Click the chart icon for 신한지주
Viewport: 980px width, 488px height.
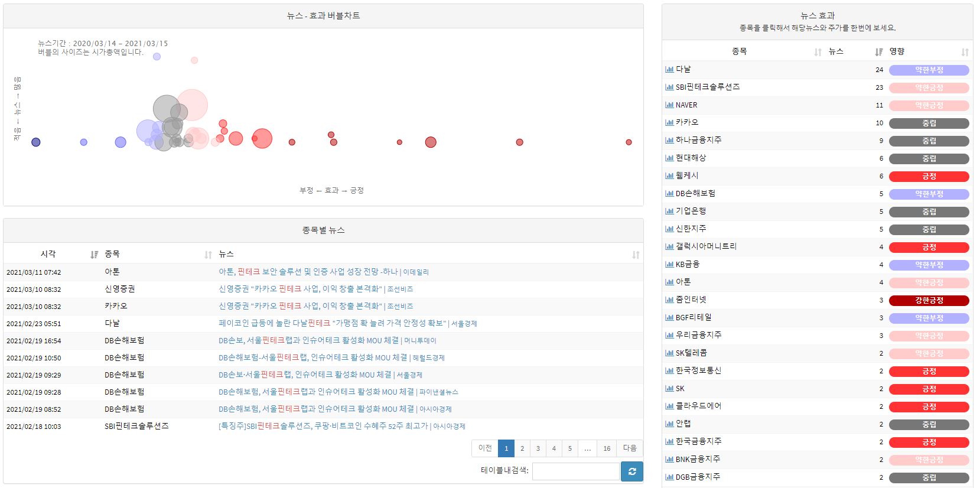[x=669, y=229]
